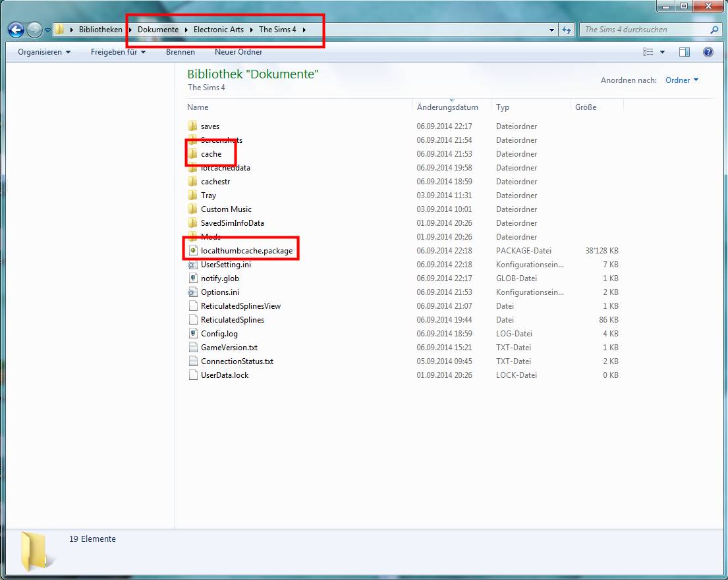Image resolution: width=728 pixels, height=580 pixels.
Task: Select the ReticulatedSplinesView file icon
Action: (x=192, y=306)
